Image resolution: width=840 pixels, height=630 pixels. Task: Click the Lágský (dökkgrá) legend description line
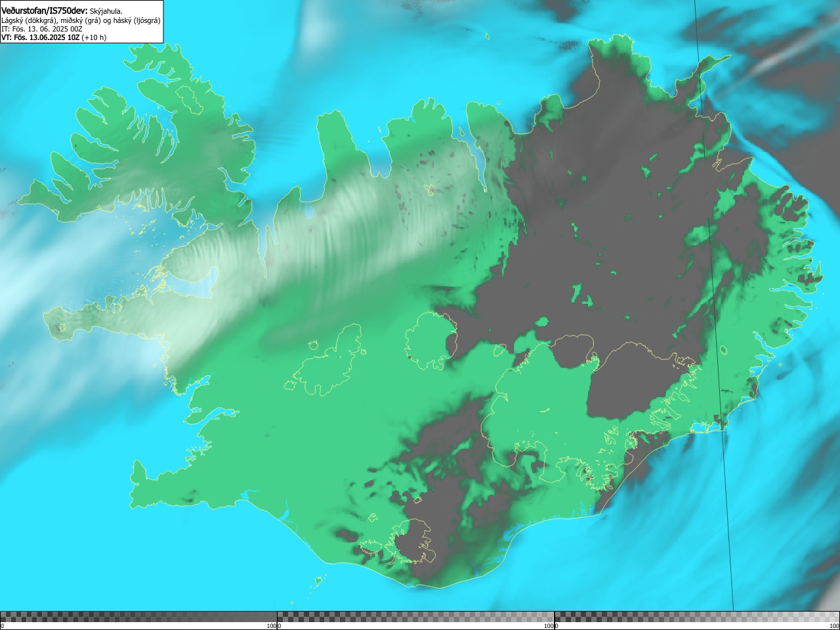pos(81,20)
